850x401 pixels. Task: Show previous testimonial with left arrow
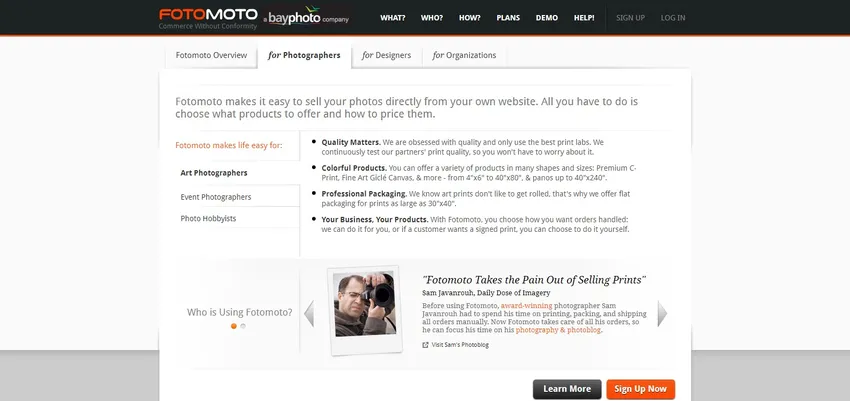[308, 314]
